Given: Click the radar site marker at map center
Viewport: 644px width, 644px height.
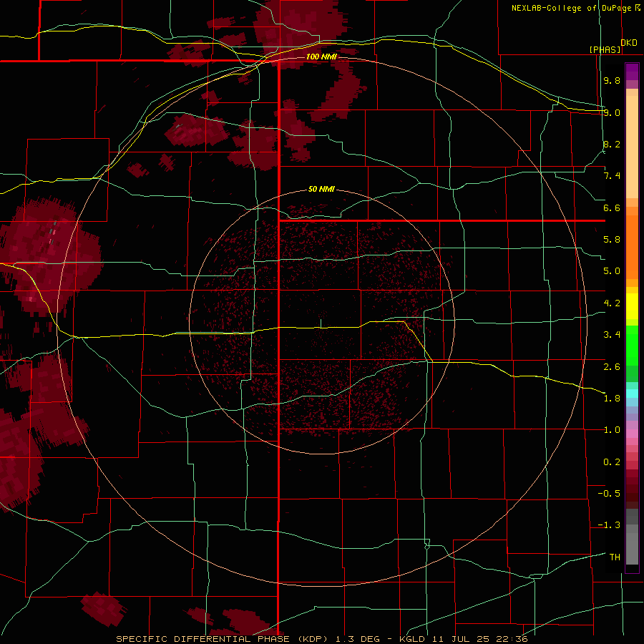Looking at the screenshot, I should point(321,323).
